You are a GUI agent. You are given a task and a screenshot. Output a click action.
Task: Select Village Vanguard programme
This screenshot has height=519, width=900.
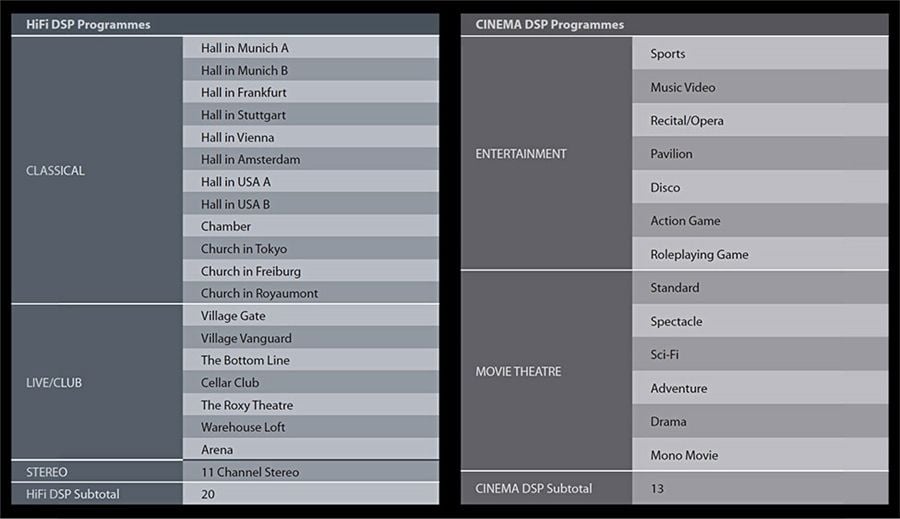click(311, 338)
